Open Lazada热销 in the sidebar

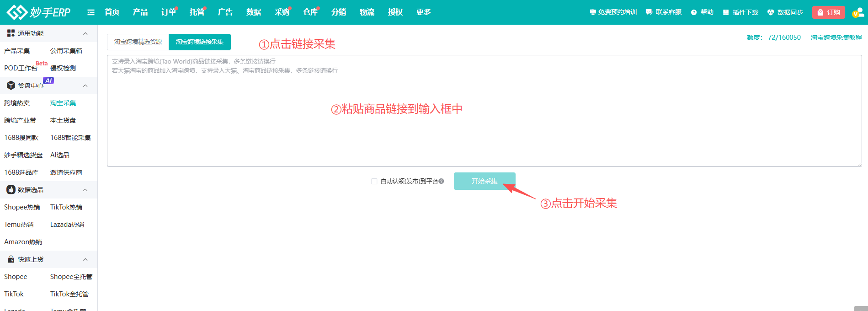point(67,225)
